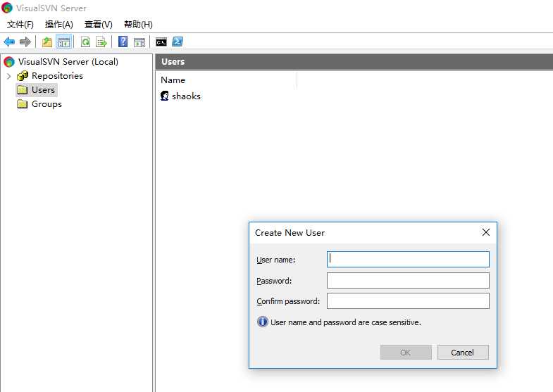This screenshot has width=553, height=392.
Task: Focus the User name input field
Action: pos(408,259)
